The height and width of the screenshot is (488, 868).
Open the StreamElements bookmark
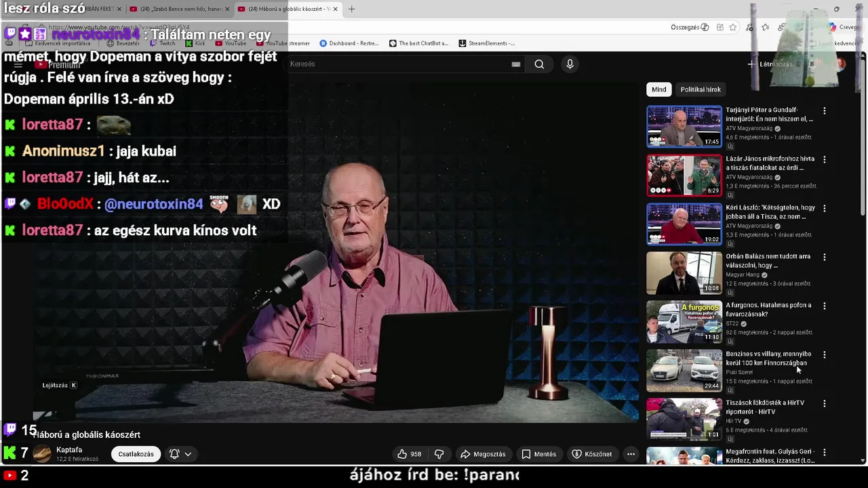(486, 43)
